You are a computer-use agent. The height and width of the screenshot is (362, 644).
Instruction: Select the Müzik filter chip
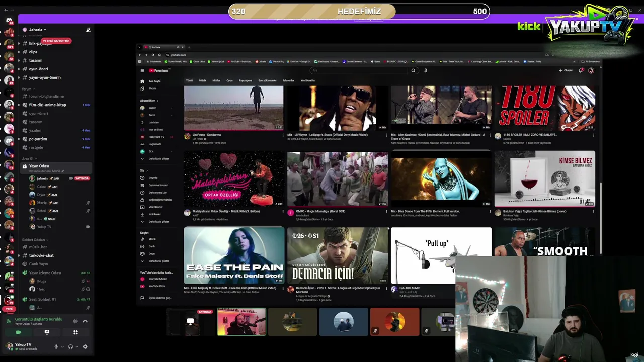click(x=202, y=80)
